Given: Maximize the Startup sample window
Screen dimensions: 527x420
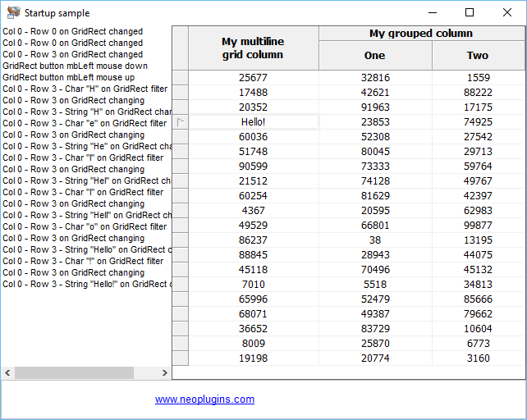Looking at the screenshot, I should pyautogui.click(x=470, y=13).
